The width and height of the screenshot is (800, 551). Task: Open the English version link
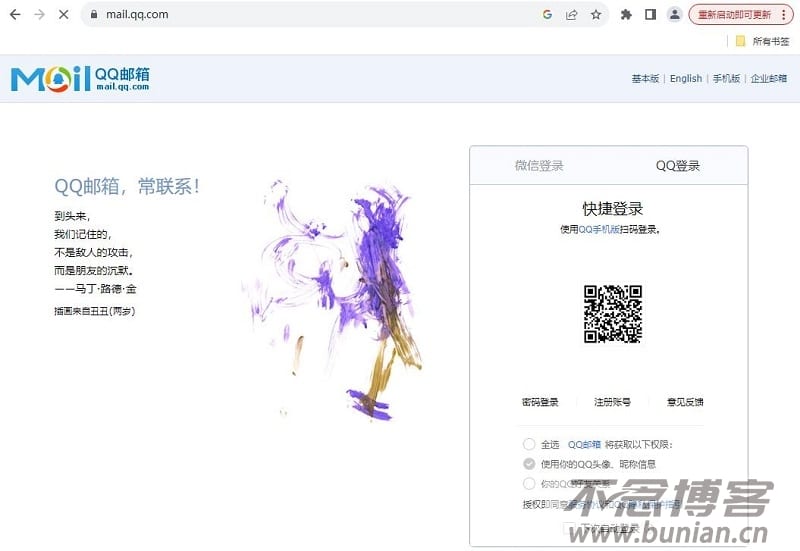686,79
